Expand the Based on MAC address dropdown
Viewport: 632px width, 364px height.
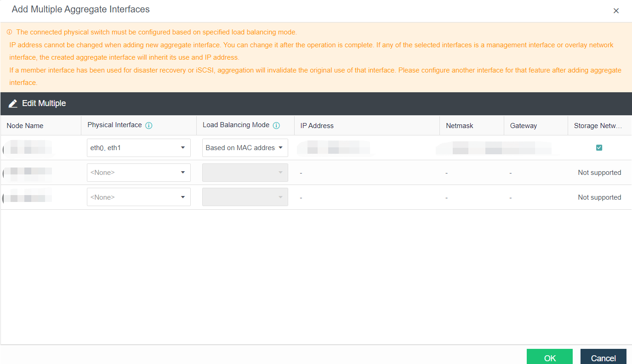tap(245, 148)
